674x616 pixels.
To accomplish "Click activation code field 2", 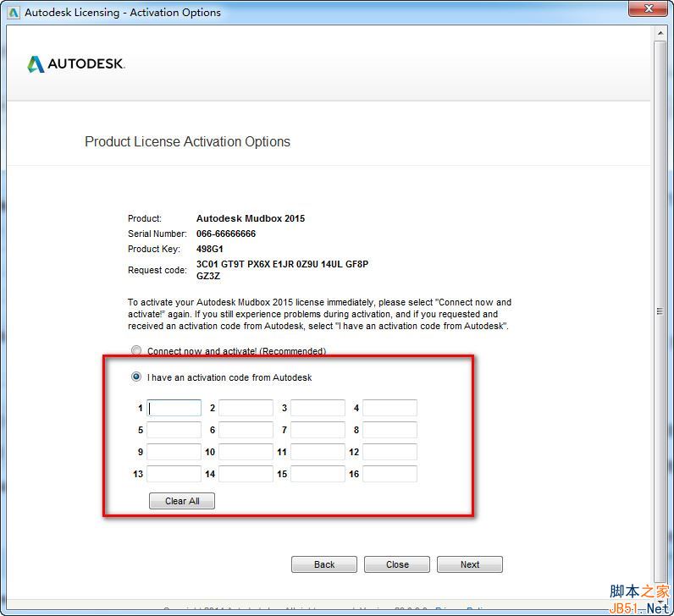I will pos(246,408).
